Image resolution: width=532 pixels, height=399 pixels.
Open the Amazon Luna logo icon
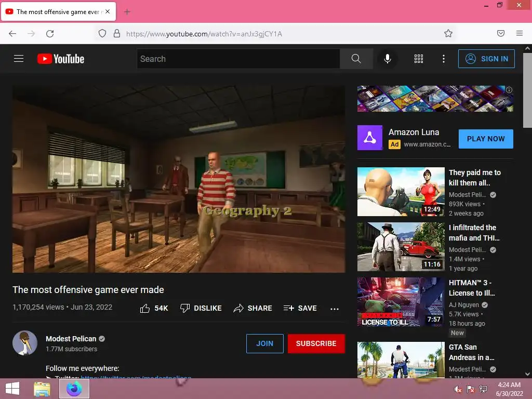point(370,138)
